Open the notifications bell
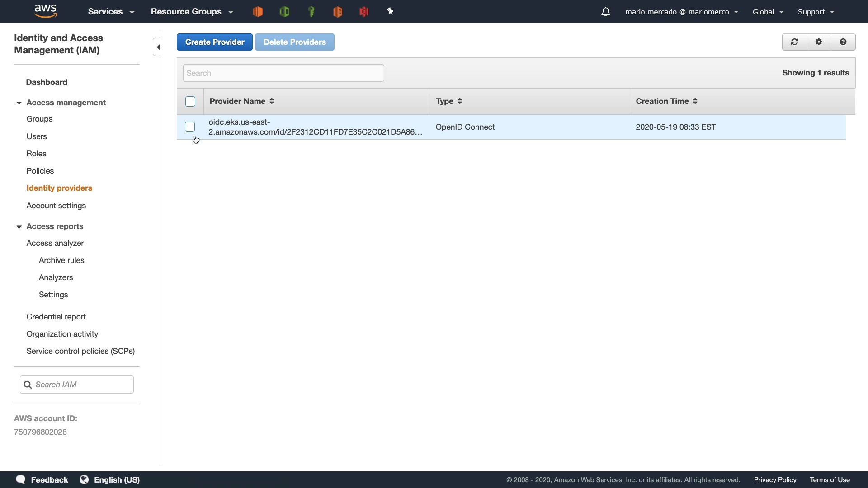Viewport: 868px width, 488px height. click(606, 12)
